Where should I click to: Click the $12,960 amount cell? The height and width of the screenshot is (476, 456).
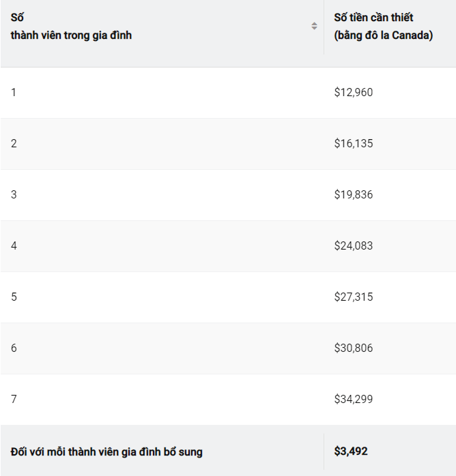(354, 92)
